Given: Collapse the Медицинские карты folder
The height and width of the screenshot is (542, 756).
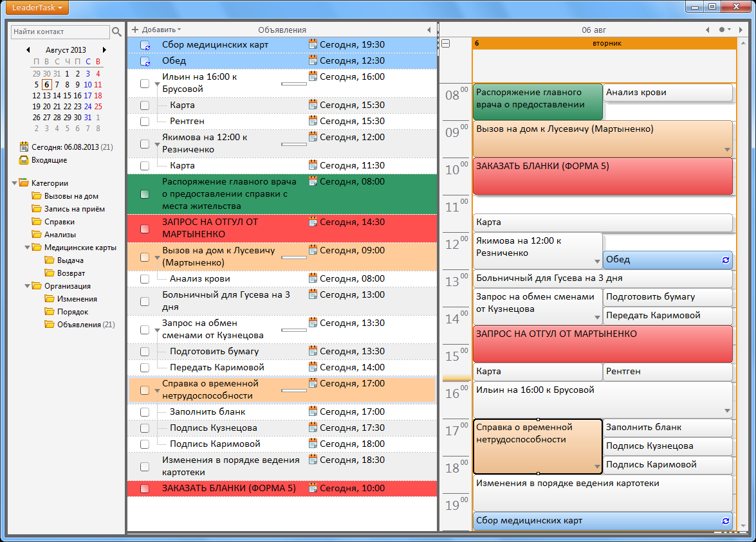Looking at the screenshot, I should (x=28, y=248).
